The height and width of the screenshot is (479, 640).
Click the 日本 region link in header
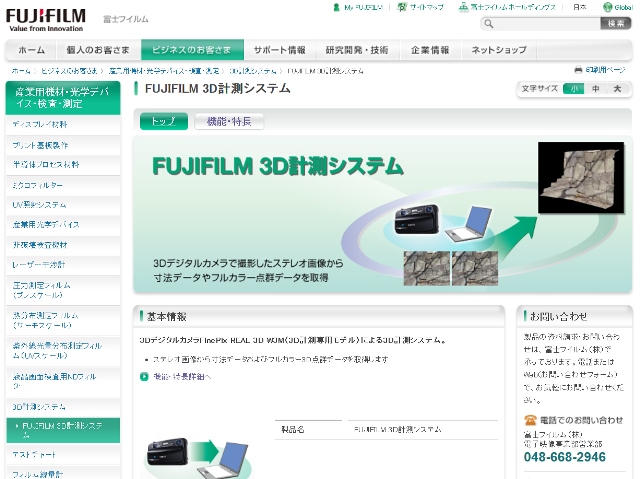580,7
